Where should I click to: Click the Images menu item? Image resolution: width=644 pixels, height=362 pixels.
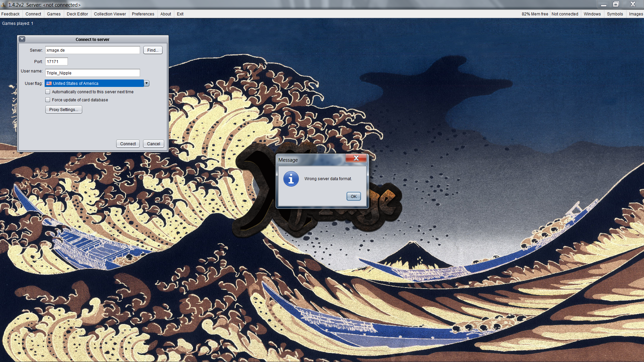(x=636, y=14)
